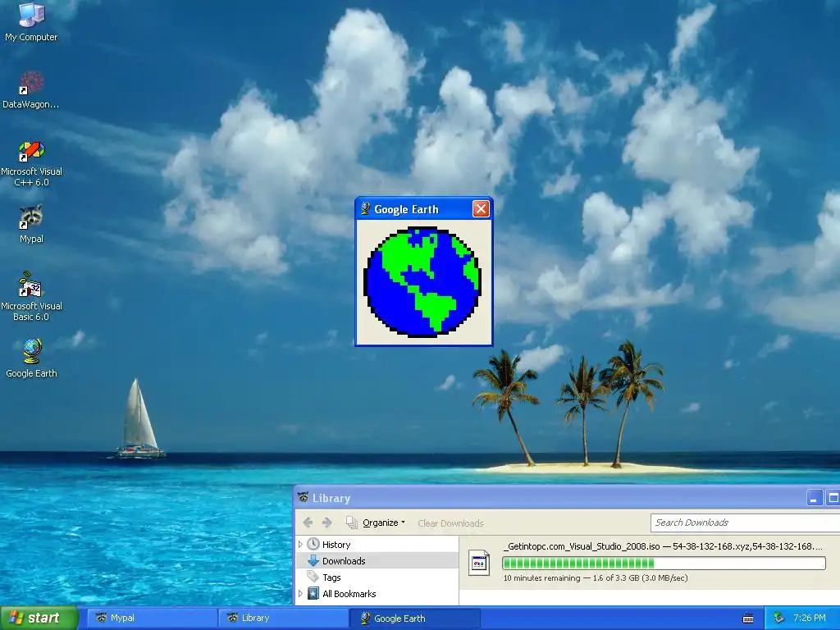The image size is (840, 630).
Task: Go forward in the Library window
Action: (x=326, y=523)
